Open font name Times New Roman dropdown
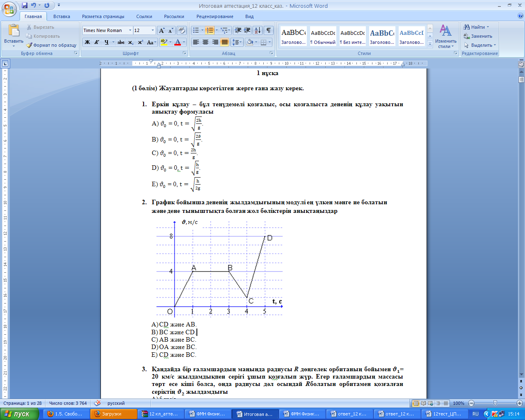525x420 pixels. click(130, 30)
